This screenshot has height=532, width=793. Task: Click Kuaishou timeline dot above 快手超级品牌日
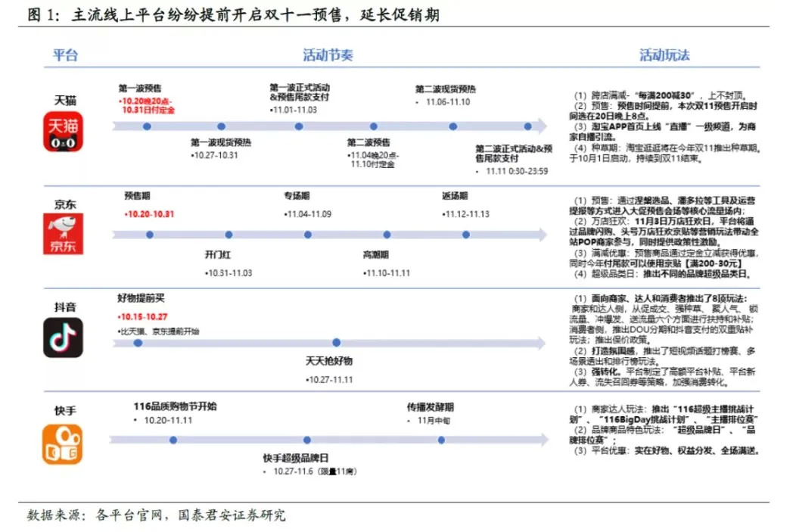point(307,440)
